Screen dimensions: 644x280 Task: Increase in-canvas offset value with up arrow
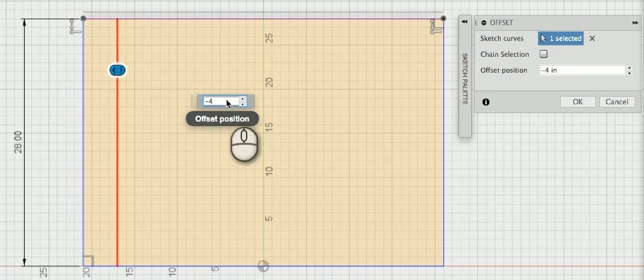(243, 99)
